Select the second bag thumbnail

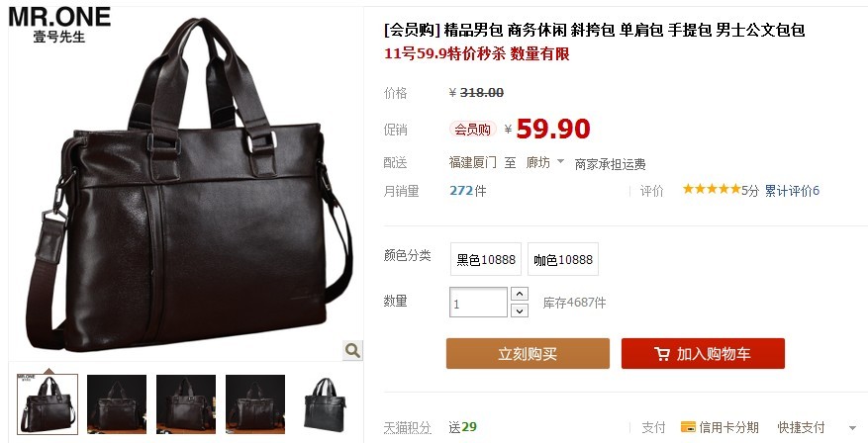click(117, 403)
